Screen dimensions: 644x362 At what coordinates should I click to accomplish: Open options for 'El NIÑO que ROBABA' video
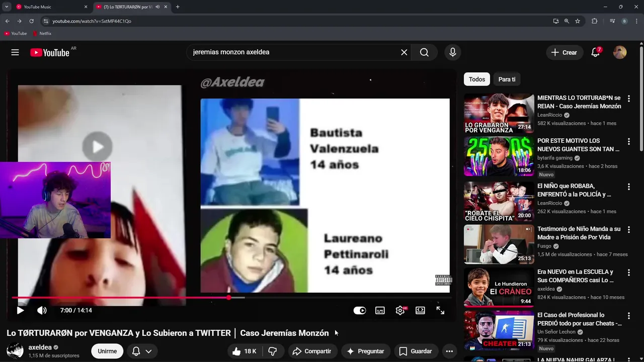click(628, 187)
